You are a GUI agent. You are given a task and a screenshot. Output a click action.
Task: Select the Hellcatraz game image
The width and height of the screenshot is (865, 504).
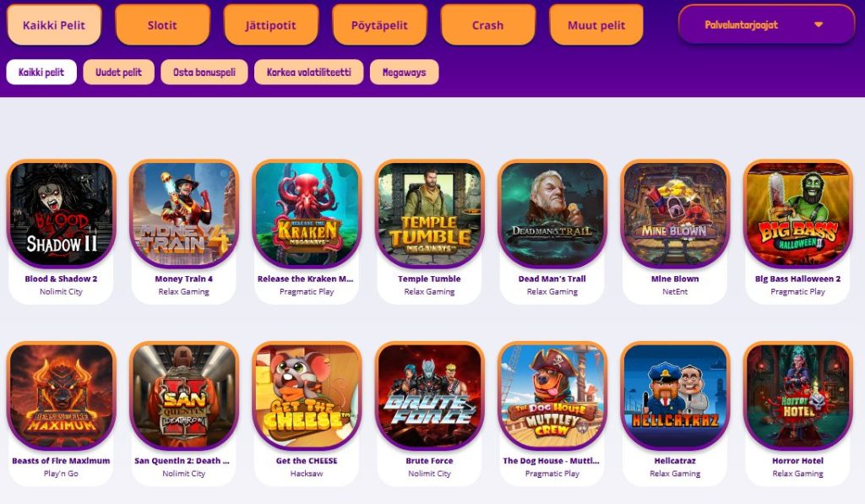click(x=675, y=395)
